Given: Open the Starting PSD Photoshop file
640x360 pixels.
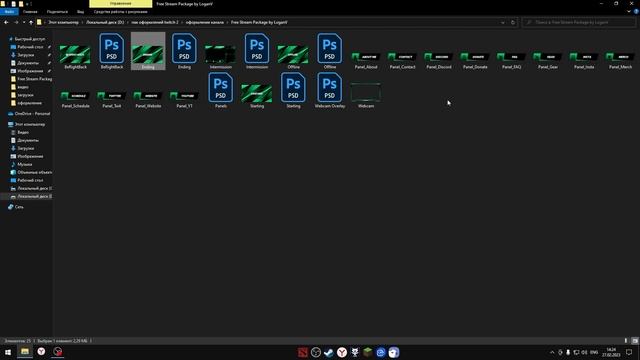Looking at the screenshot, I should 293,91.
